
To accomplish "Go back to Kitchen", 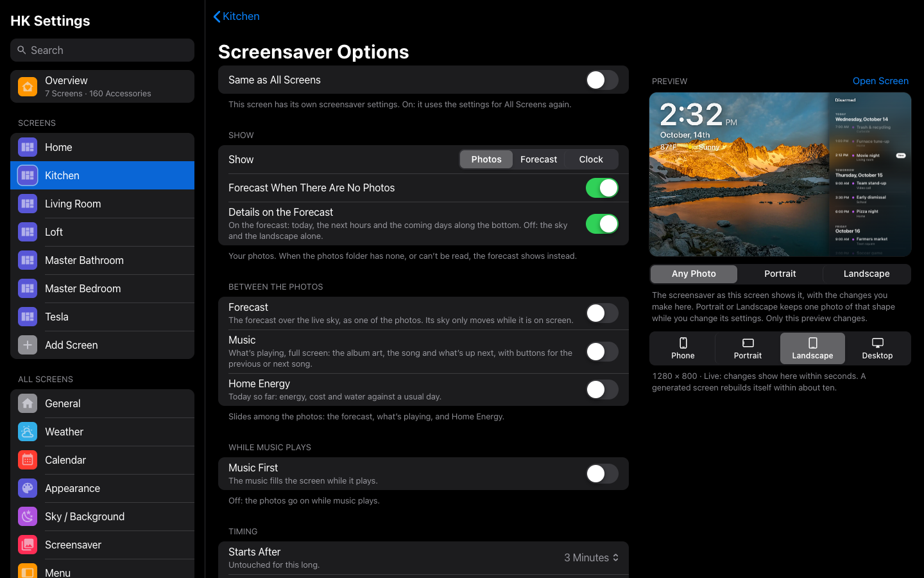I will [236, 16].
